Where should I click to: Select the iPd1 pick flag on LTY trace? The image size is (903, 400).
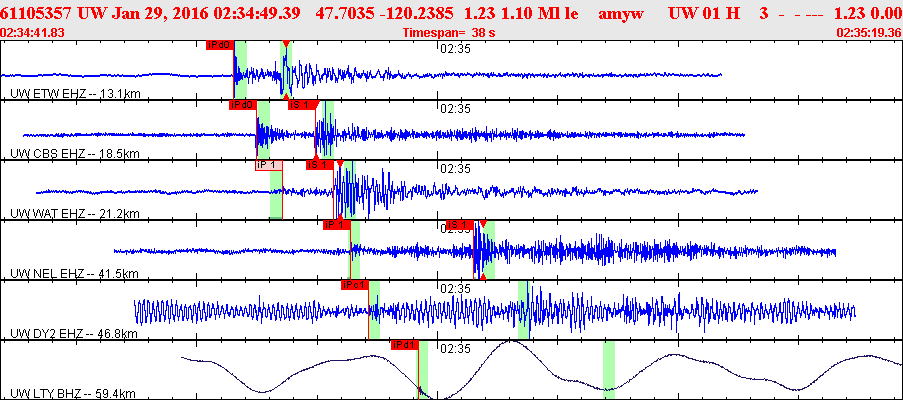(x=404, y=345)
